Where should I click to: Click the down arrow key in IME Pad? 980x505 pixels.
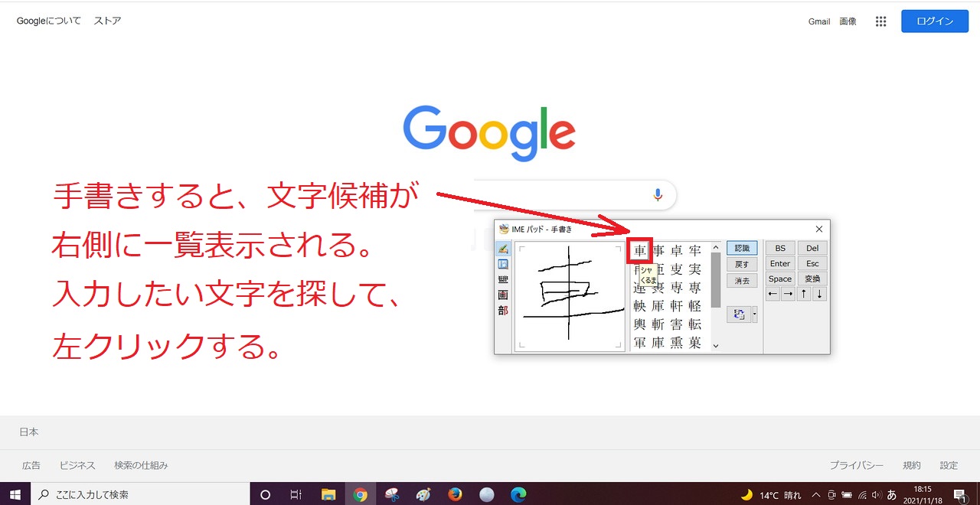819,294
